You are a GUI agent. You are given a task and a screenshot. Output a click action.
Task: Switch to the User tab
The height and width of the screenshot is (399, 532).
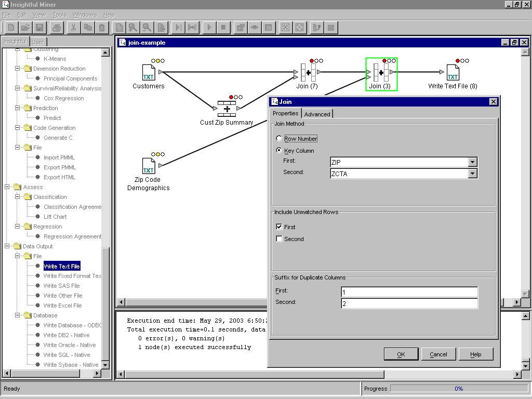(x=37, y=42)
